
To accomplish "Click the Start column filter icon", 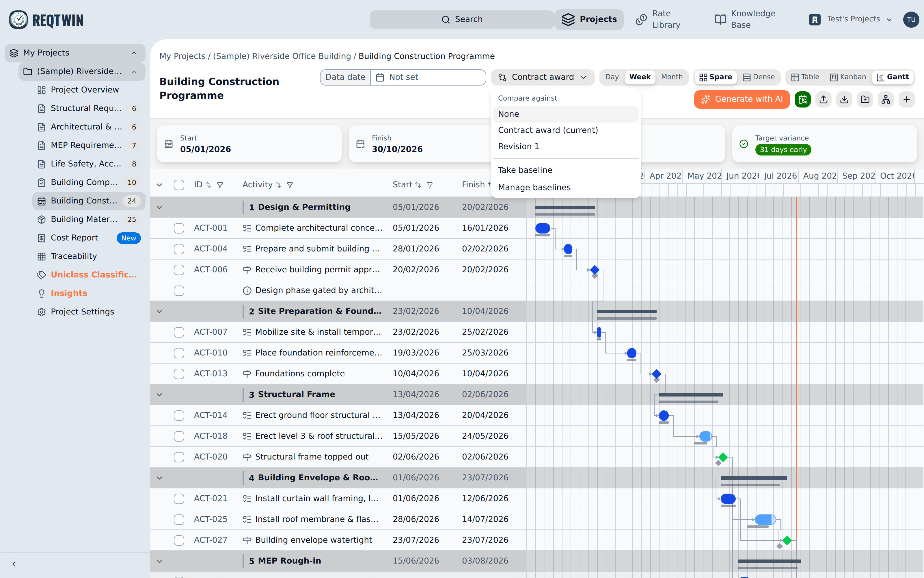I will coord(430,185).
